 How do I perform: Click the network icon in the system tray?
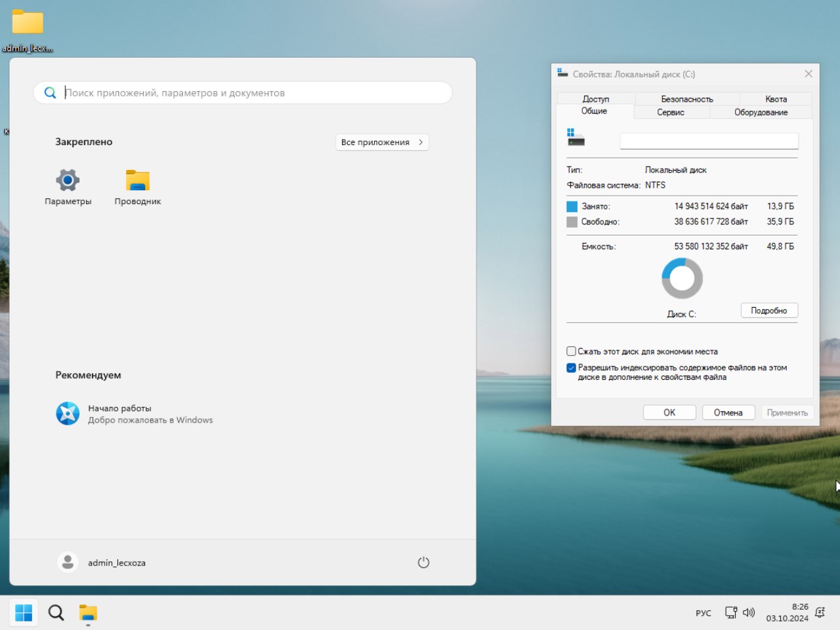(x=730, y=612)
